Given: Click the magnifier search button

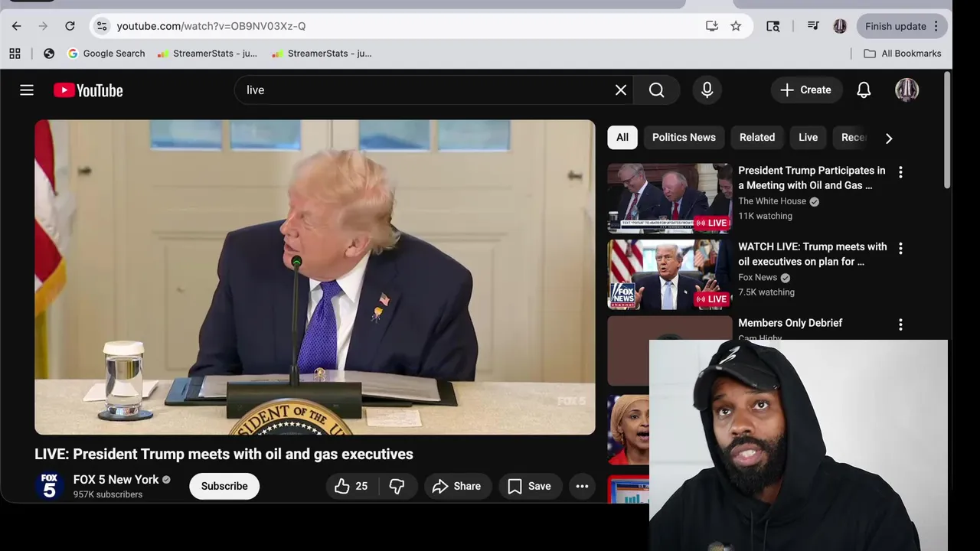Looking at the screenshot, I should 657,90.
